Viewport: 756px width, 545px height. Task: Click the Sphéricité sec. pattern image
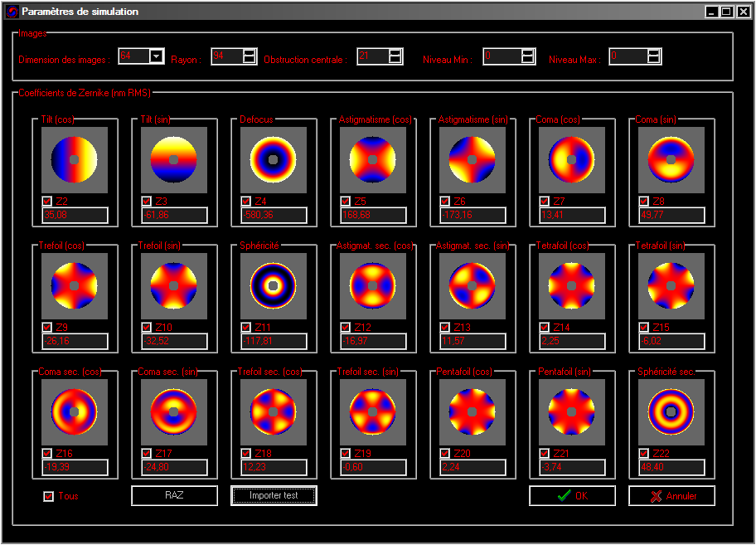coord(671,412)
